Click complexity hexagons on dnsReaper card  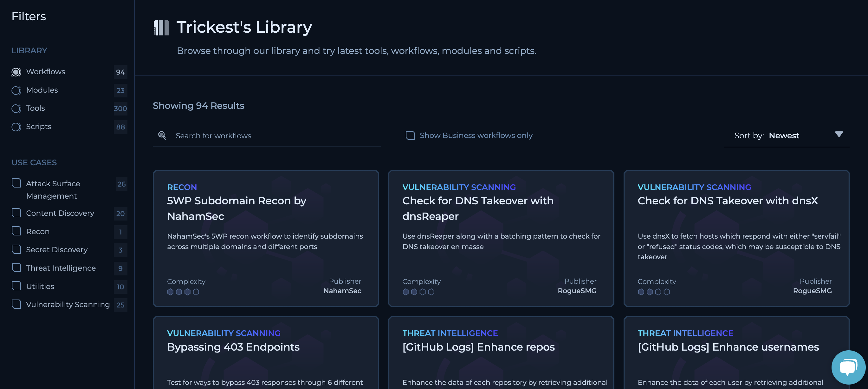point(418,292)
